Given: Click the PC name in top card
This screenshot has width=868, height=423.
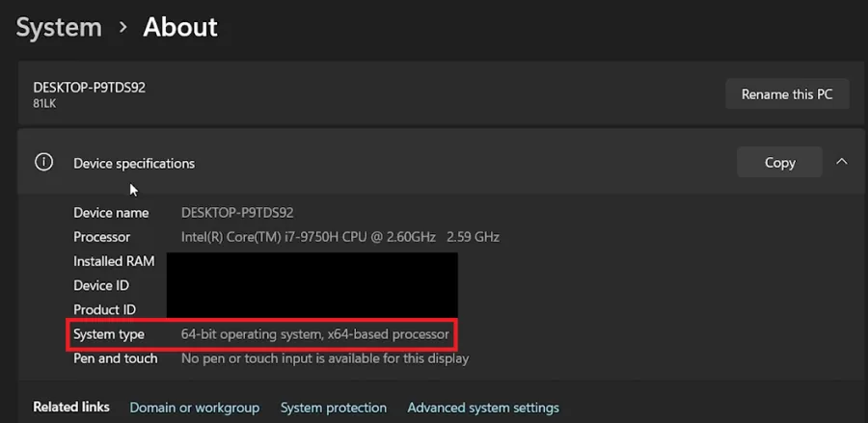Looking at the screenshot, I should (89, 88).
